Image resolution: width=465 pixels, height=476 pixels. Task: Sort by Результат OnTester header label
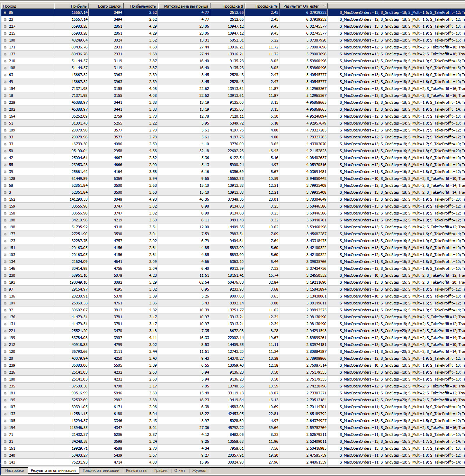pyautogui.click(x=301, y=6)
